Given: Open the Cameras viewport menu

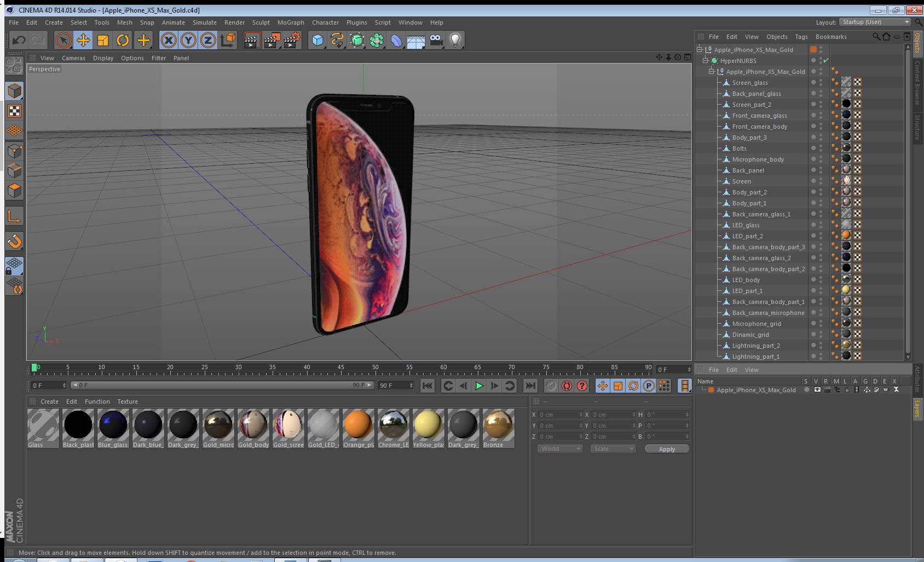Looking at the screenshot, I should (73, 58).
